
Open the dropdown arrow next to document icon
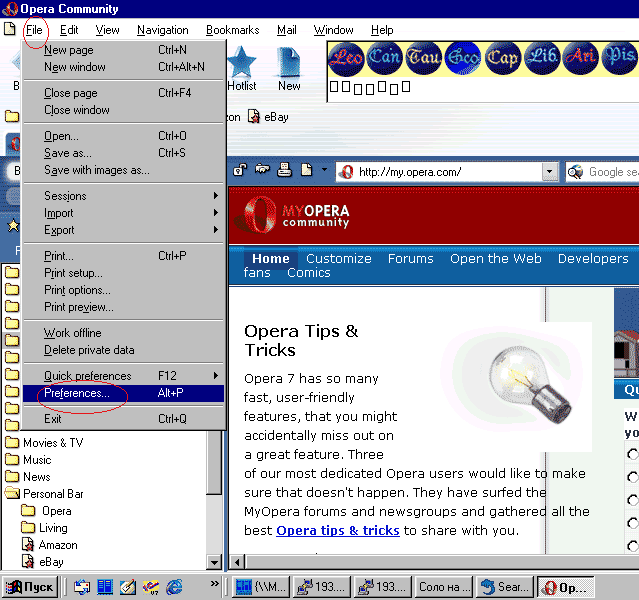pyautogui.click(x=324, y=169)
